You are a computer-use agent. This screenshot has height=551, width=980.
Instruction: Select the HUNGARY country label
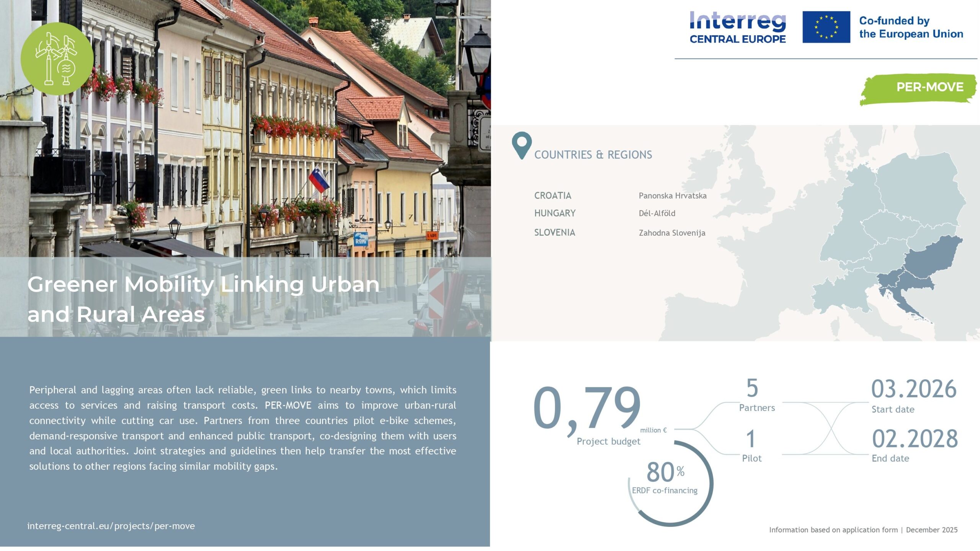tap(555, 213)
